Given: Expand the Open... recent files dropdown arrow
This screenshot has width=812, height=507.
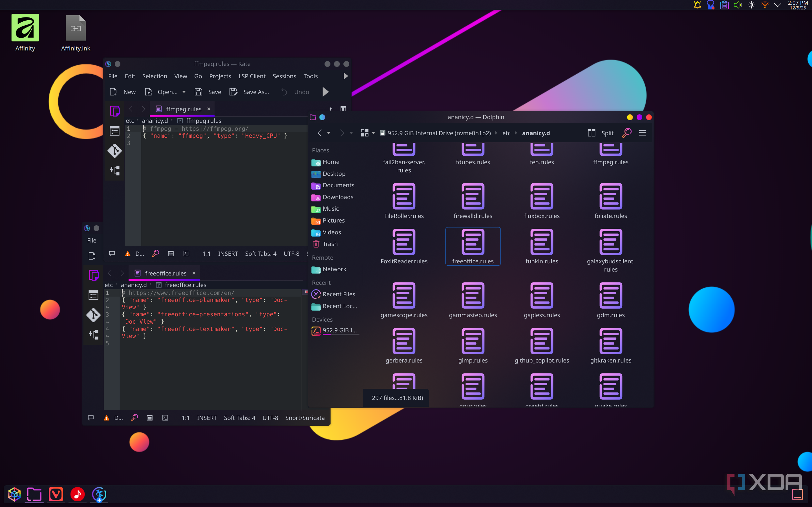Looking at the screenshot, I should 184,92.
